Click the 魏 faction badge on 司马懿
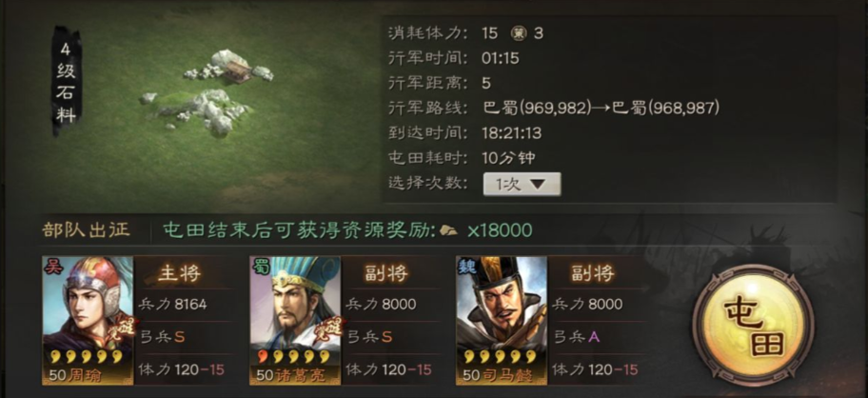The height and width of the screenshot is (398, 868). coord(466,267)
